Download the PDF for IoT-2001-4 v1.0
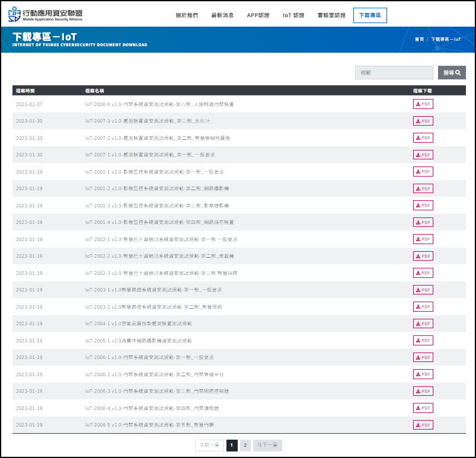This screenshot has height=458, width=476. (423, 222)
